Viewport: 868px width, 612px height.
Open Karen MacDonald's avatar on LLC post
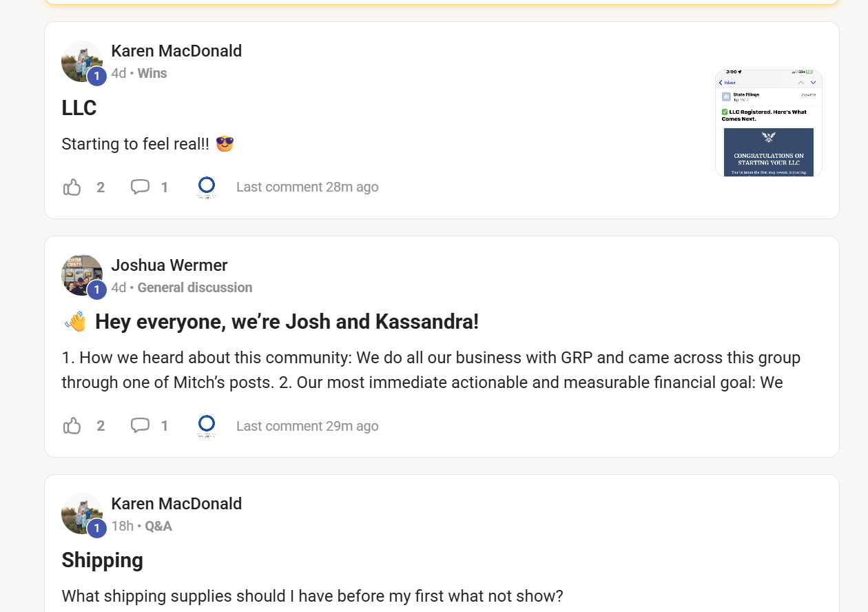tap(82, 61)
